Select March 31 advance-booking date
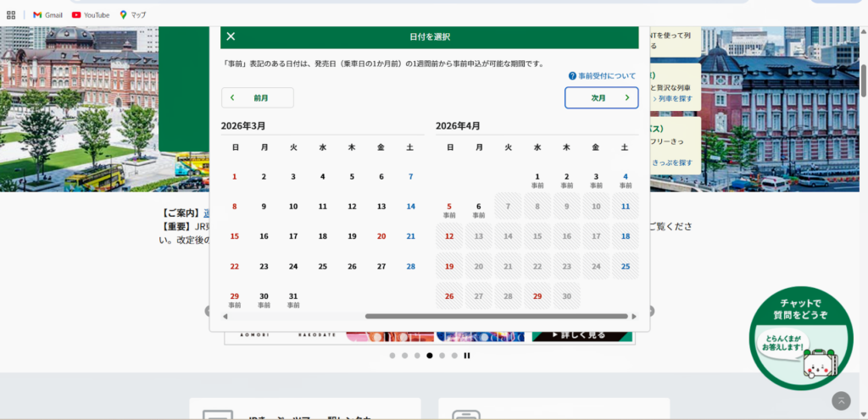The image size is (868, 420). tap(293, 299)
